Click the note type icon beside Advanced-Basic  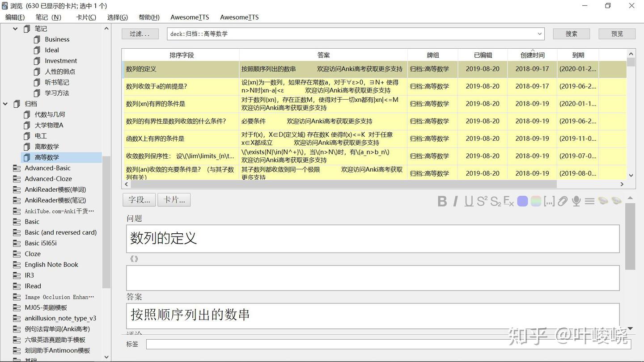17,168
